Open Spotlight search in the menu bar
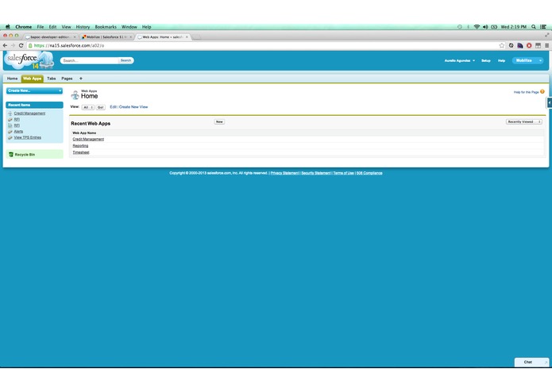 (534, 27)
